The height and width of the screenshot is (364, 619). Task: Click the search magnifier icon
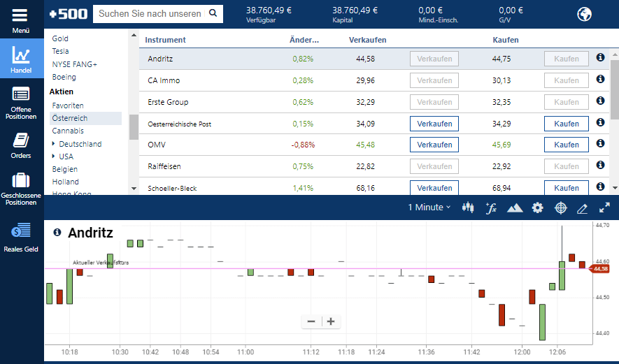click(x=213, y=13)
